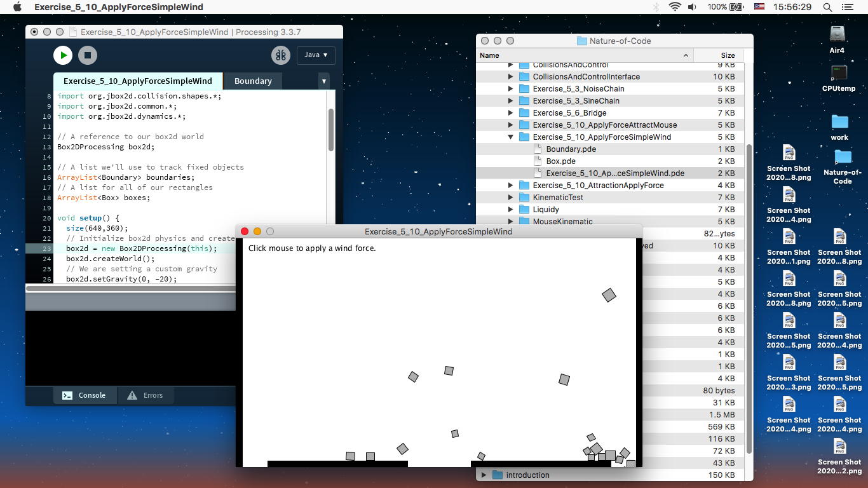
Task: Open Spotlight search magnifier
Action: tap(827, 7)
